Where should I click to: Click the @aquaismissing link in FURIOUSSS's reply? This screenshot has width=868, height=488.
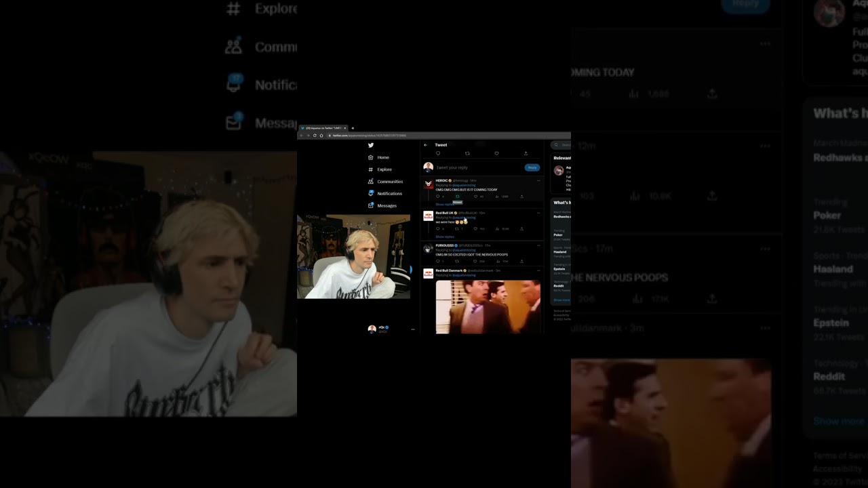(464, 250)
